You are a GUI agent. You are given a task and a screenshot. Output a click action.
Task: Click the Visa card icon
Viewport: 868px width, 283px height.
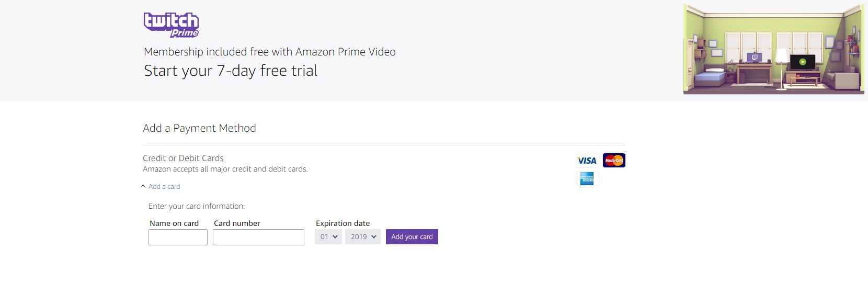point(587,161)
